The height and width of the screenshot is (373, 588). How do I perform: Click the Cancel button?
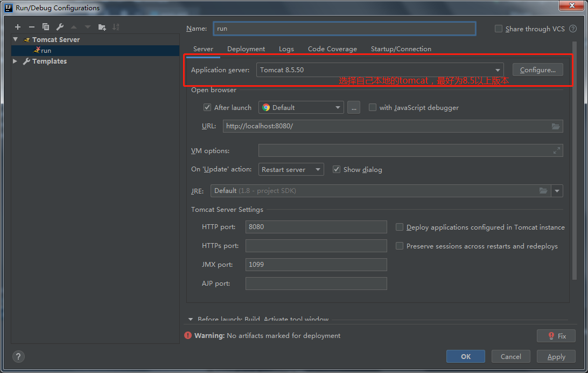click(511, 356)
